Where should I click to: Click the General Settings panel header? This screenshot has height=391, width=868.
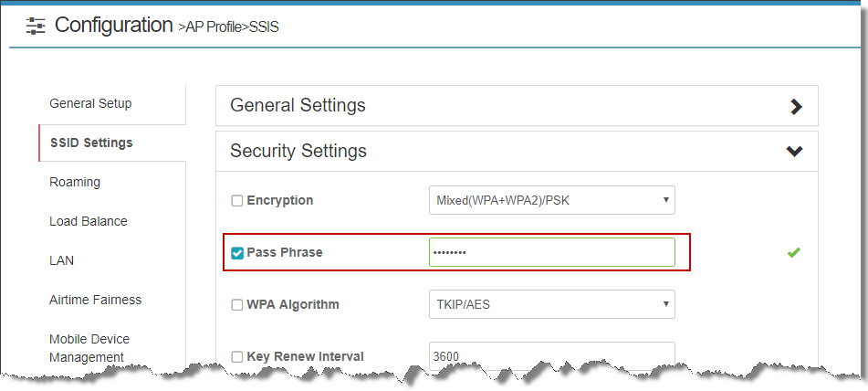[517, 106]
